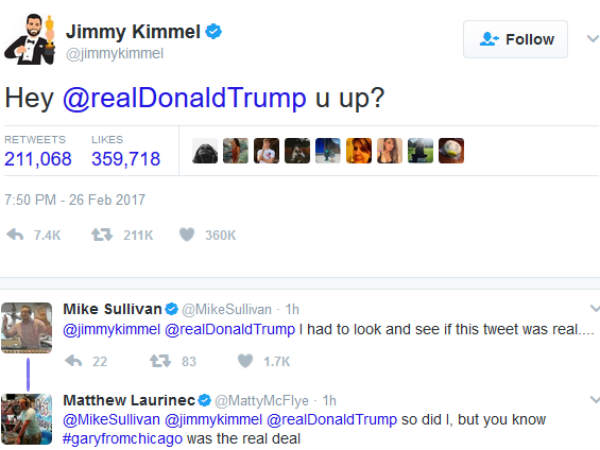This screenshot has height=450, width=600.
Task: Click Jimmy Kimmel's verified badge
Action: [213, 31]
